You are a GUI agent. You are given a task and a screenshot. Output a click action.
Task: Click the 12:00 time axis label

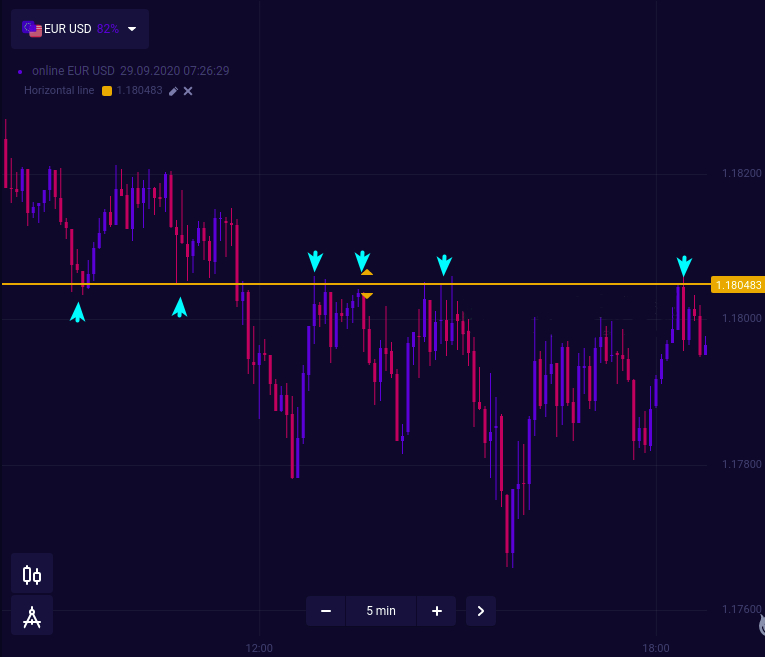259,648
